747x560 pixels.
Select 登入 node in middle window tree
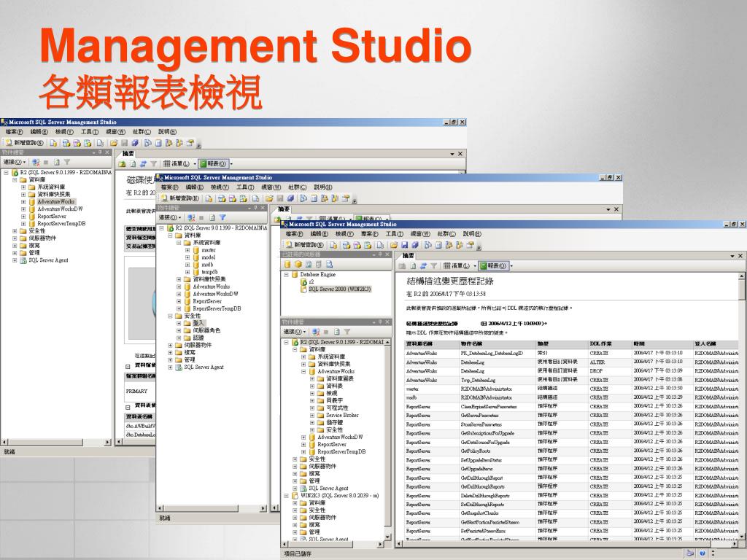point(198,323)
